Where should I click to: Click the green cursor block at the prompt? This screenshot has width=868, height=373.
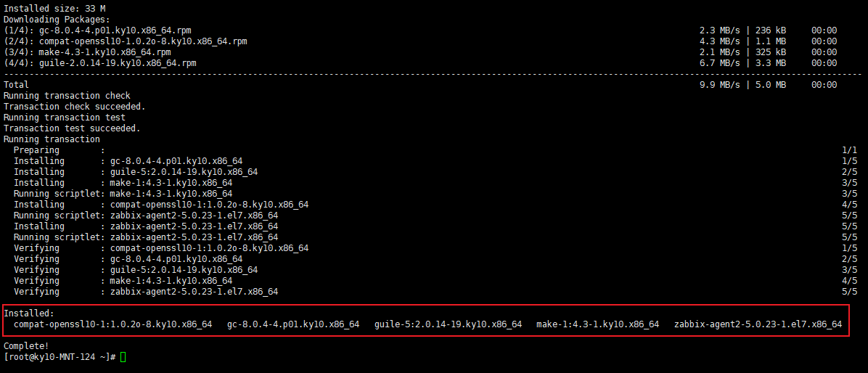123,357
